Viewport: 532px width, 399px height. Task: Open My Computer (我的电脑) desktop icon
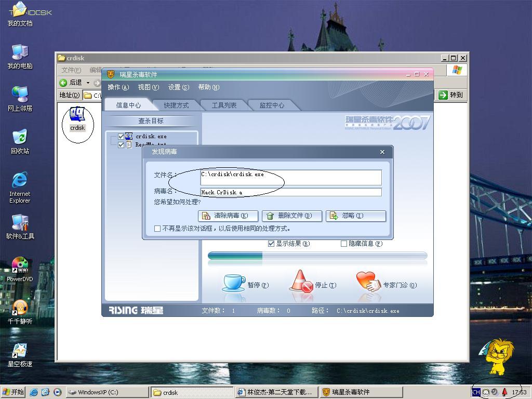point(20,57)
